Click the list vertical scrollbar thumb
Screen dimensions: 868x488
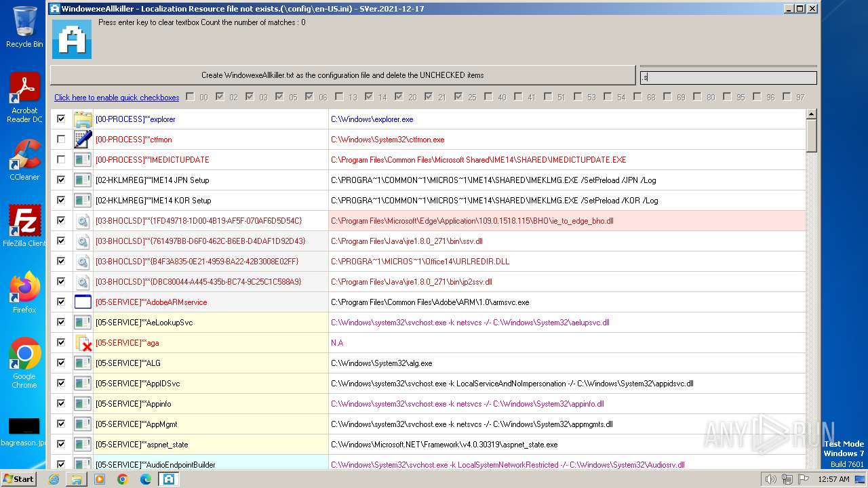[x=811, y=136]
